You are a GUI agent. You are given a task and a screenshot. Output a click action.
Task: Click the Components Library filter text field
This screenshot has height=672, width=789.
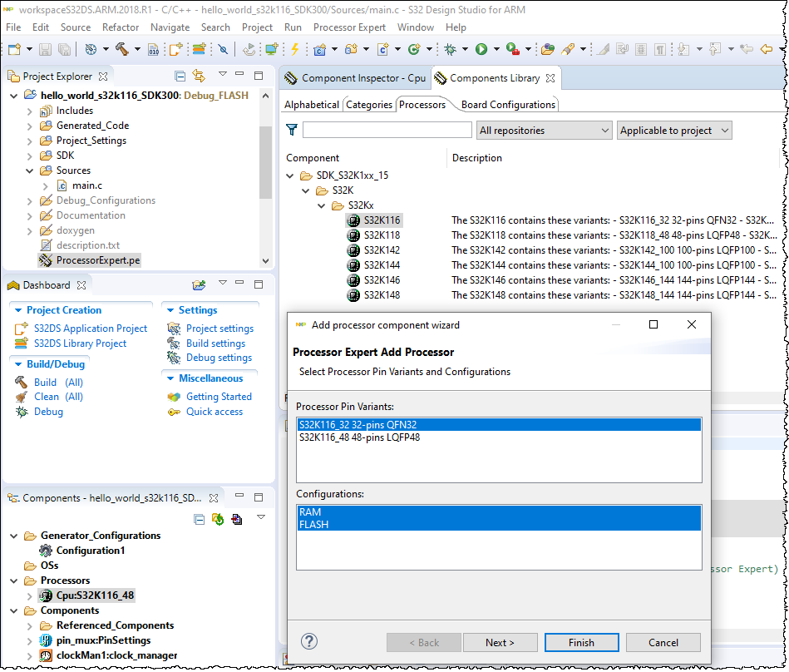tap(387, 130)
